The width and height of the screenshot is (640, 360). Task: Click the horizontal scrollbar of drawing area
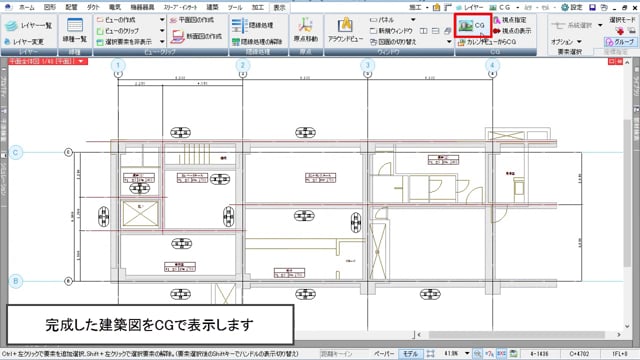[x=516, y=335]
